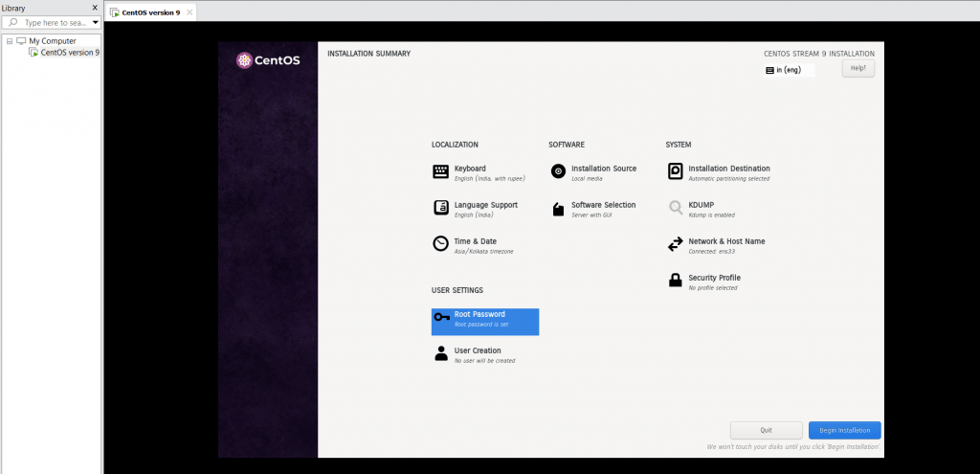Screen dimensions: 980x474
Task: Click 'No profile selected' status text
Action: [712, 287]
